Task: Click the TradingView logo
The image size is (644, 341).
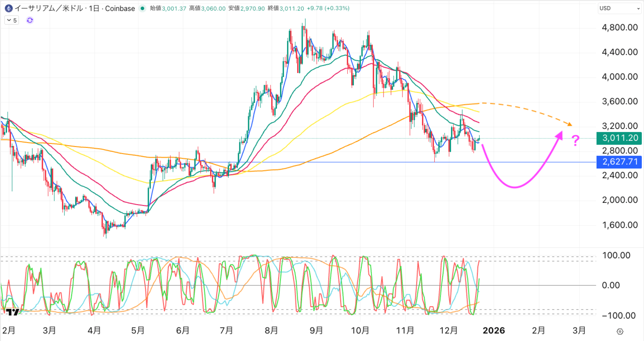Action: [x=13, y=312]
